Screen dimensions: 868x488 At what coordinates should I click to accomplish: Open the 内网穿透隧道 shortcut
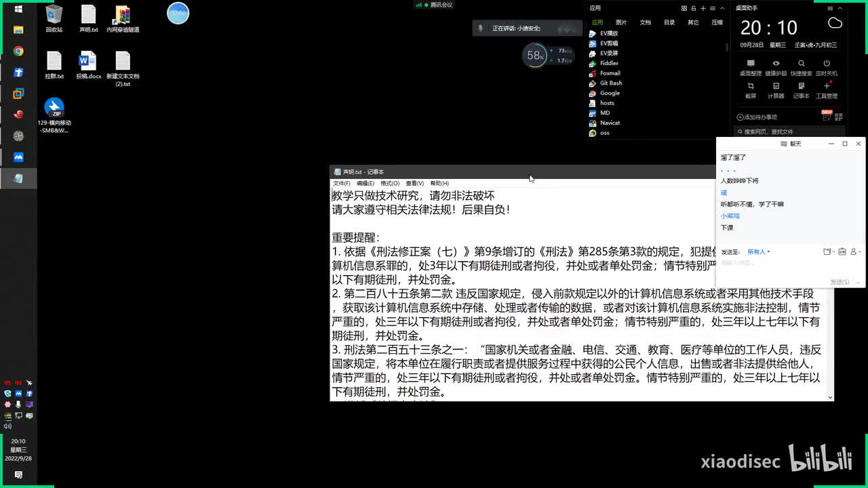coord(123,18)
